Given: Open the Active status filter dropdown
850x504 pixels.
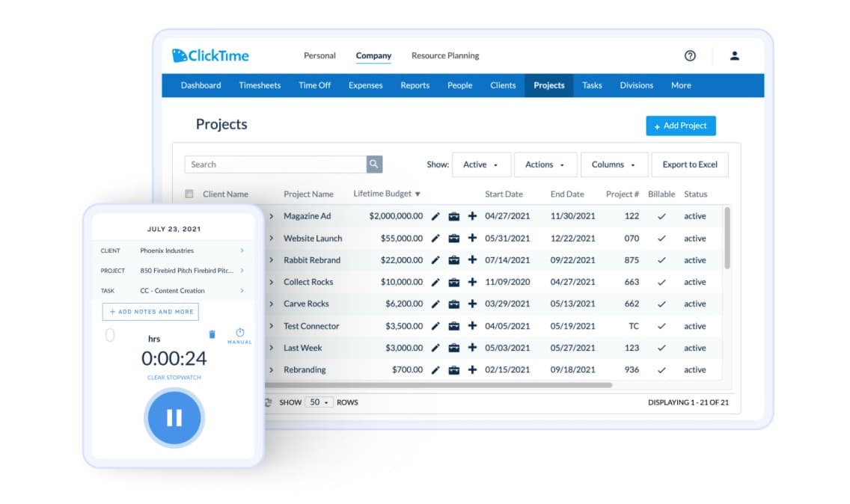Looking at the screenshot, I should click(481, 164).
